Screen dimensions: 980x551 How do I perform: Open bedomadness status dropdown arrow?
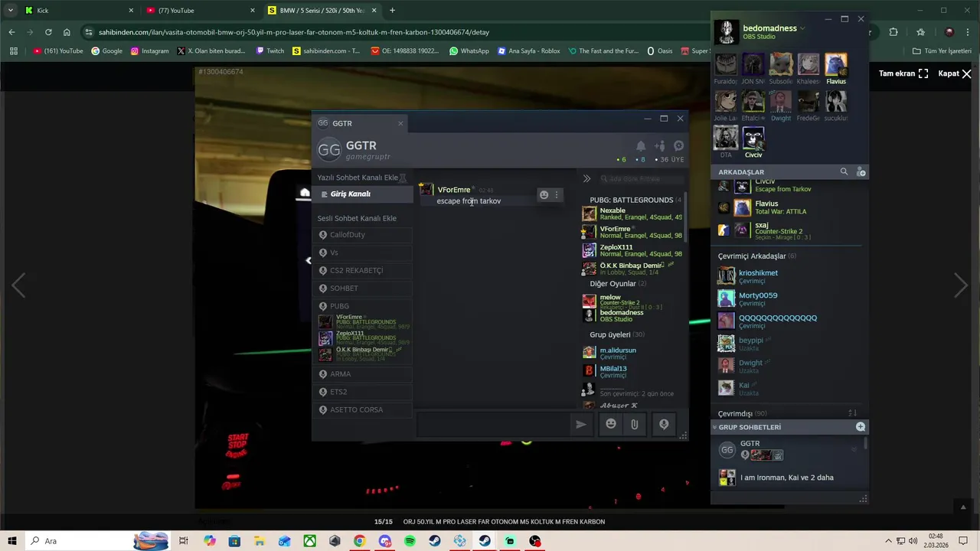803,28
